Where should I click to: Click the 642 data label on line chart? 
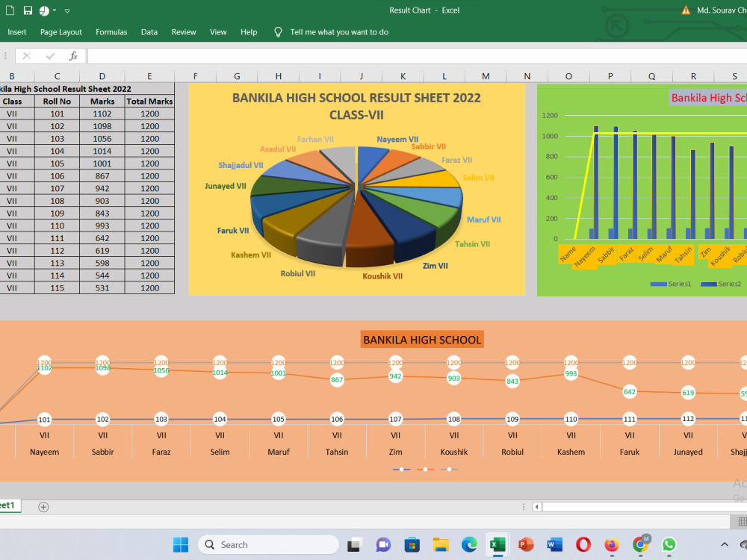click(629, 392)
